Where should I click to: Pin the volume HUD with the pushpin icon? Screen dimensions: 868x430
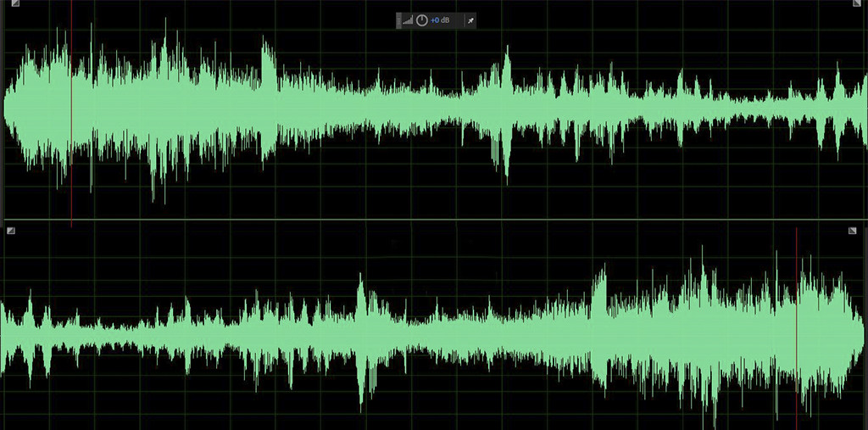pos(470,20)
